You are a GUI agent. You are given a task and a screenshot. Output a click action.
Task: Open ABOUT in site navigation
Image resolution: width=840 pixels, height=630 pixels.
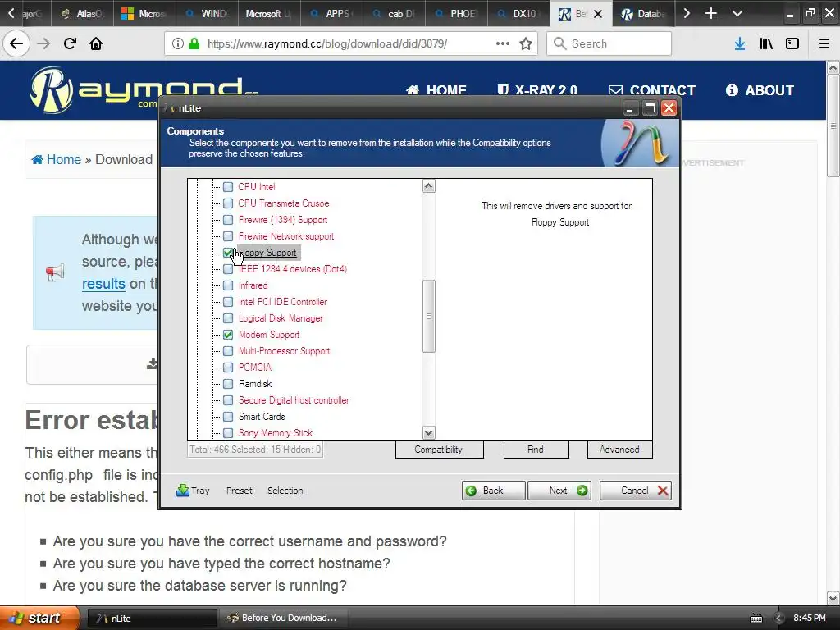pos(760,90)
